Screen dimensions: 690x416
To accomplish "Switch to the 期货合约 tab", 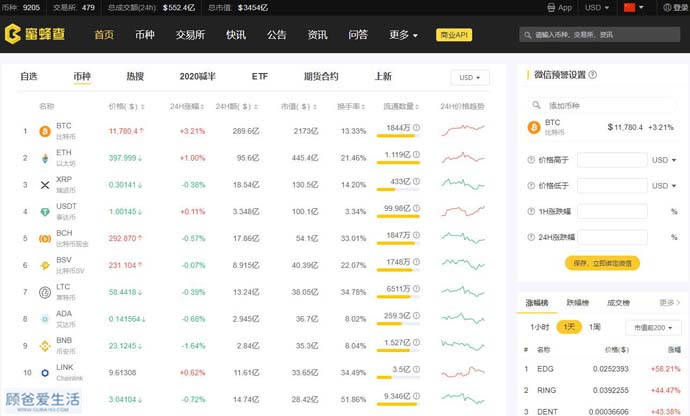I will tap(321, 77).
